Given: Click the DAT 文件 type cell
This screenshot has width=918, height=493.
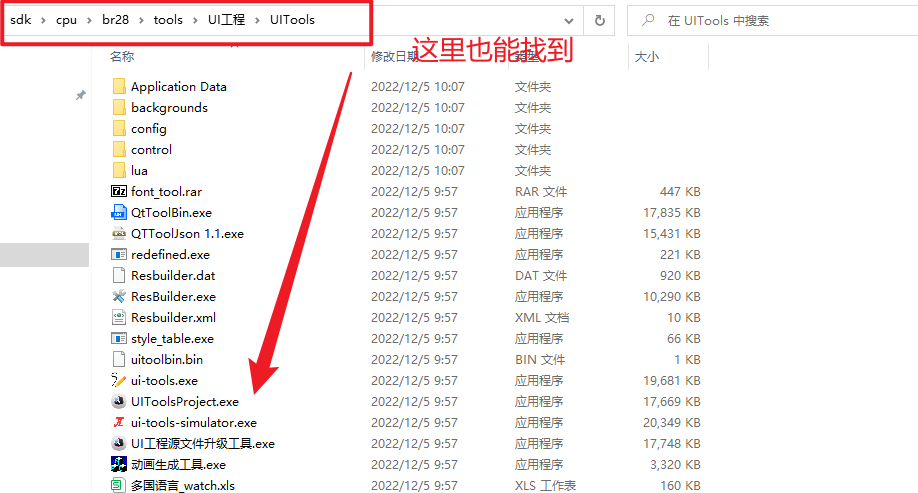Looking at the screenshot, I should tap(540, 276).
